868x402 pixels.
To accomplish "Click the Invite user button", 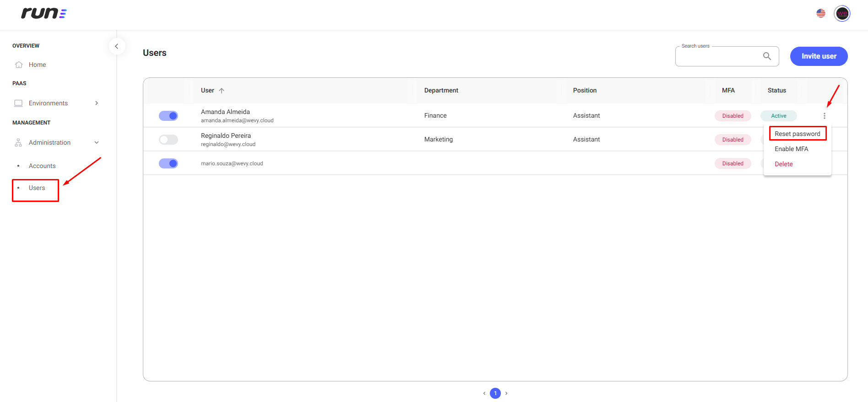I will [819, 56].
